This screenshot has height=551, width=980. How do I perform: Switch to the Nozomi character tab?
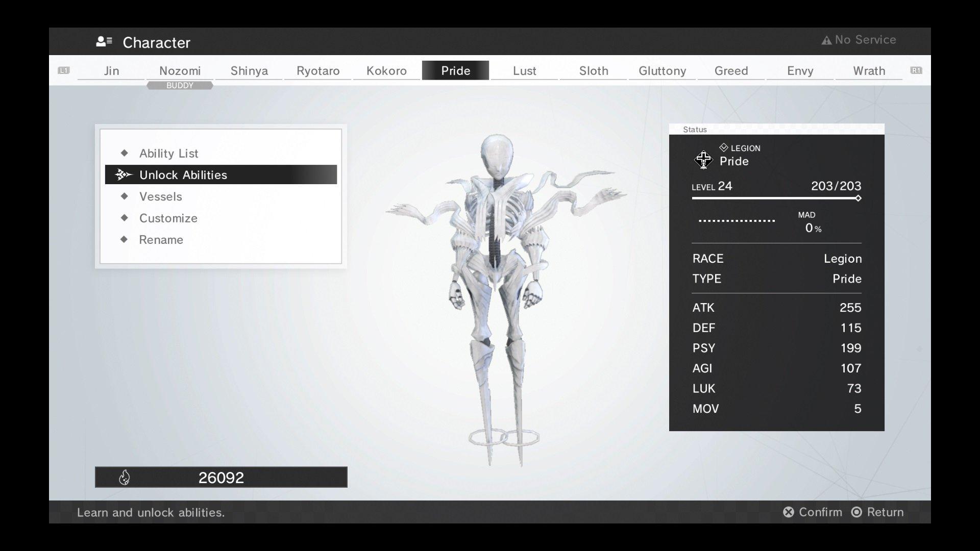(x=180, y=71)
